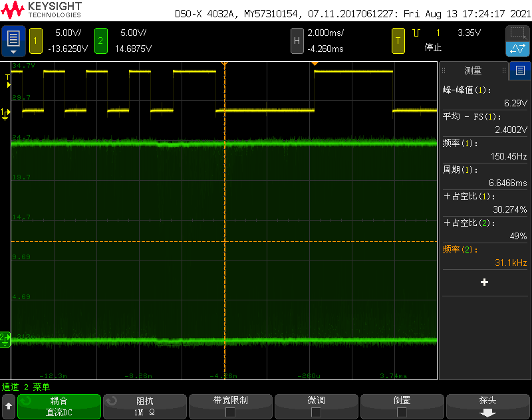The image size is (532, 420).
Task: Click the 30.274% duty cycle value
Action: pos(509,209)
